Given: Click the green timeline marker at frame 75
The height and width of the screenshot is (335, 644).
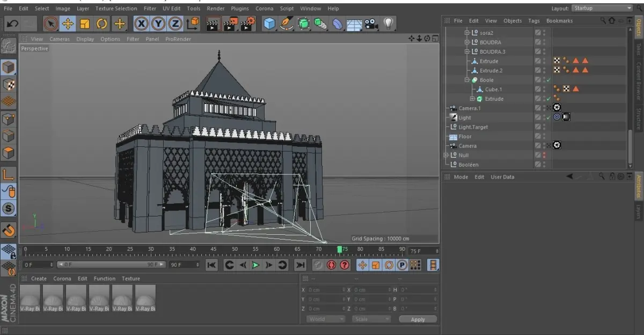Looking at the screenshot, I should tap(339, 249).
